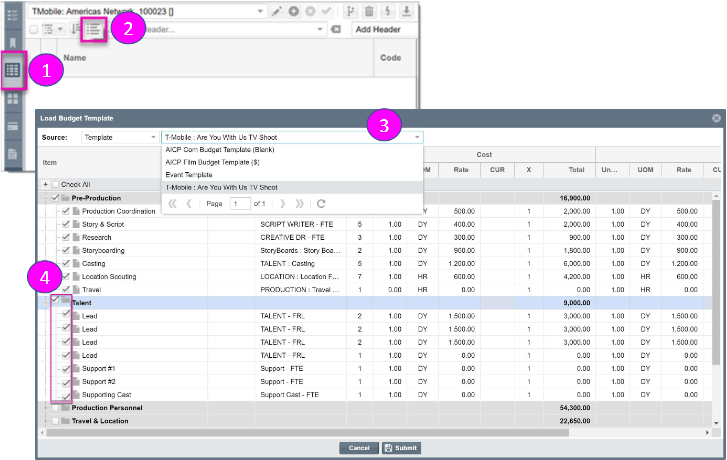Select Event Template option
Screen dimensions: 727x460
pyautogui.click(x=292, y=175)
